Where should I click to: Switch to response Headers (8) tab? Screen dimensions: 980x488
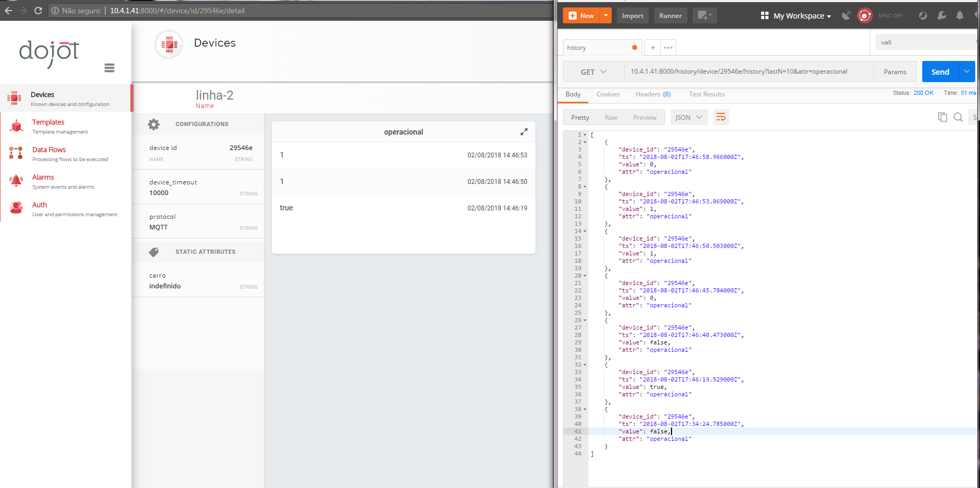653,94
